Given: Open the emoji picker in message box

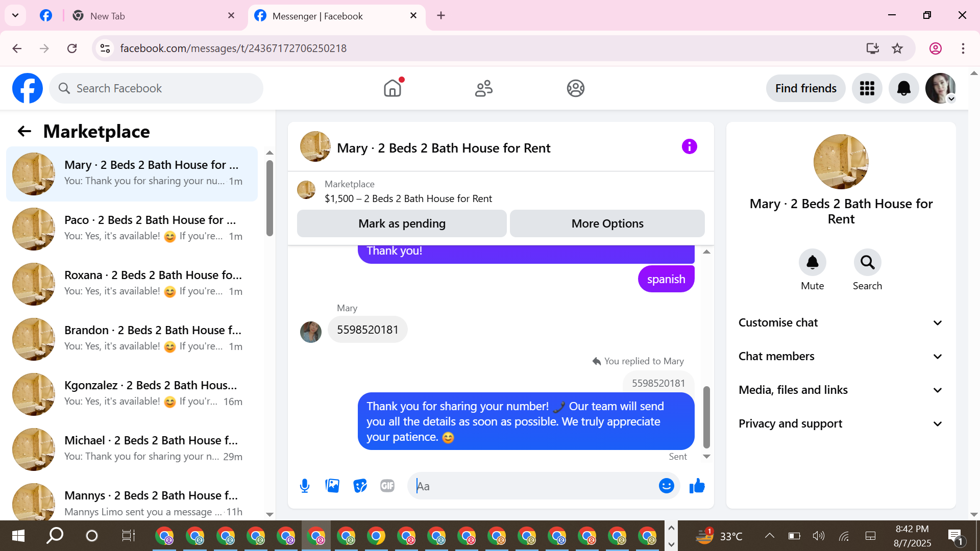Looking at the screenshot, I should coord(666,486).
